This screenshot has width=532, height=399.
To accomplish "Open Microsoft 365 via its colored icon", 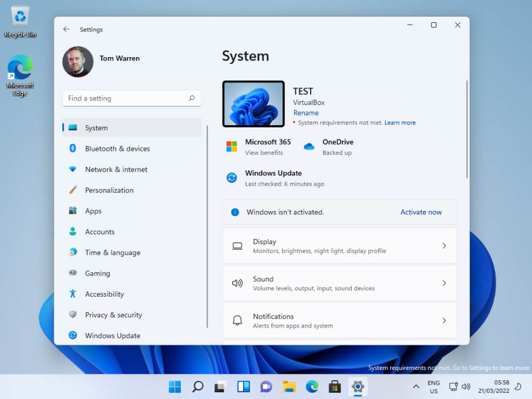I will (x=232, y=146).
